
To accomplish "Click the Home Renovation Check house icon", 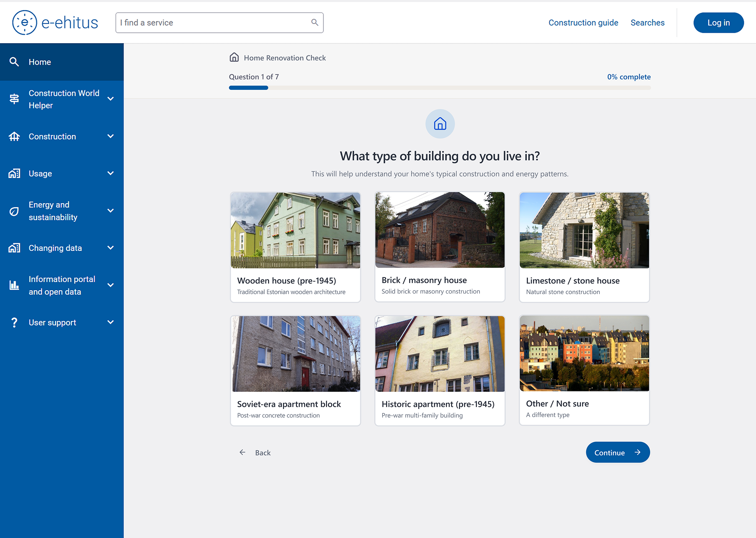I will (234, 58).
